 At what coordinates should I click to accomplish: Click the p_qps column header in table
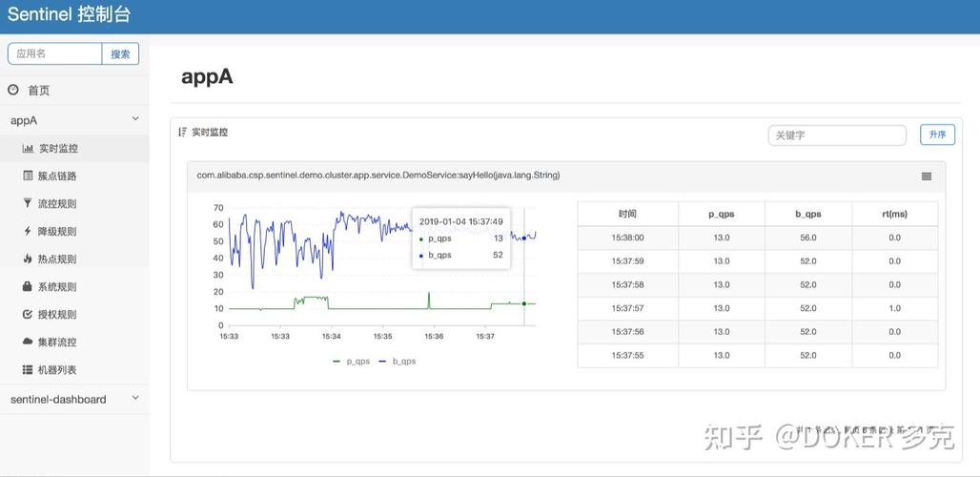coord(722,214)
